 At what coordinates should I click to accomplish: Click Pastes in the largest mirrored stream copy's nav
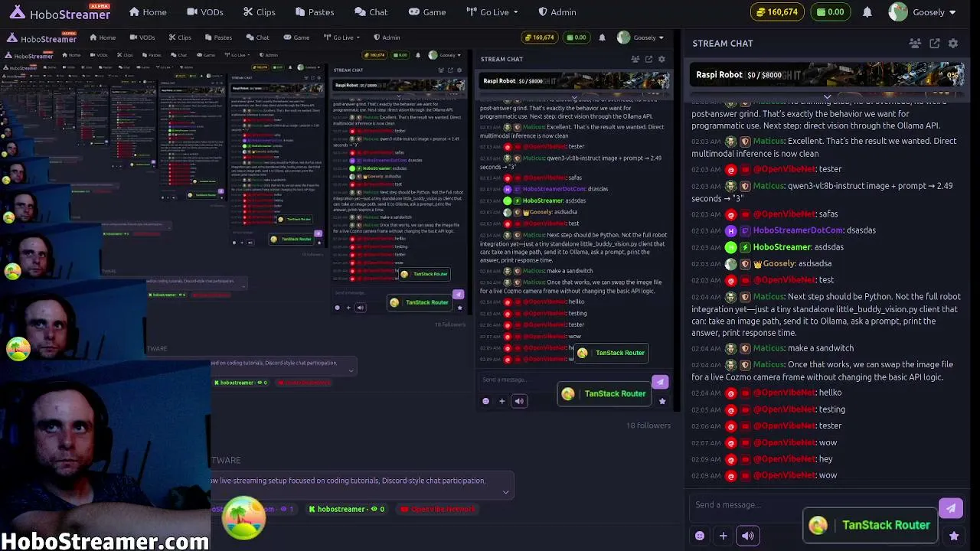tap(218, 37)
